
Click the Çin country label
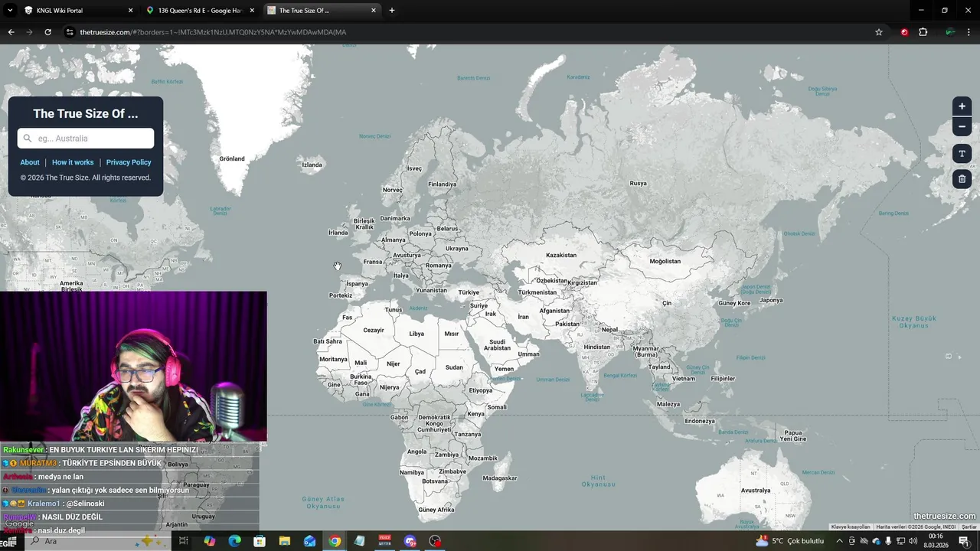coord(667,304)
